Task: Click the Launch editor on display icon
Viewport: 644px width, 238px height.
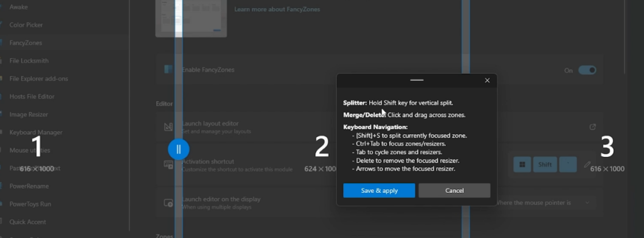Action: click(x=169, y=203)
